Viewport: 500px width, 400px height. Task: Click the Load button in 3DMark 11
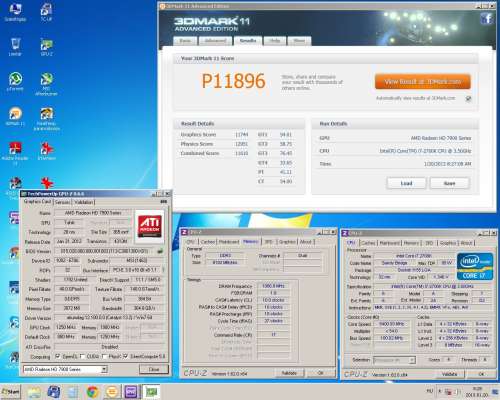[406, 183]
